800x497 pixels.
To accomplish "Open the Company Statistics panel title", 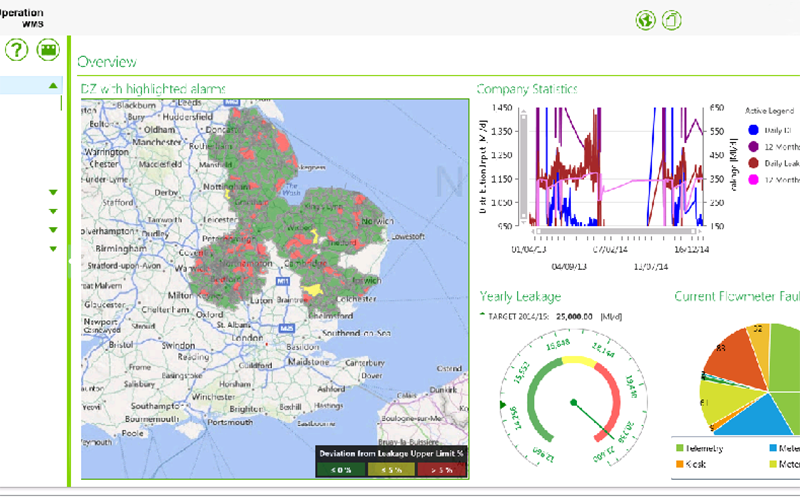I will click(526, 89).
